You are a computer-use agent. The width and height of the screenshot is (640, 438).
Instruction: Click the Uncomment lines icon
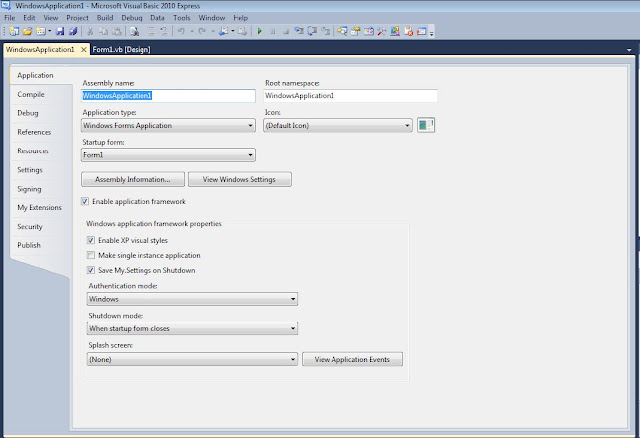164,31
